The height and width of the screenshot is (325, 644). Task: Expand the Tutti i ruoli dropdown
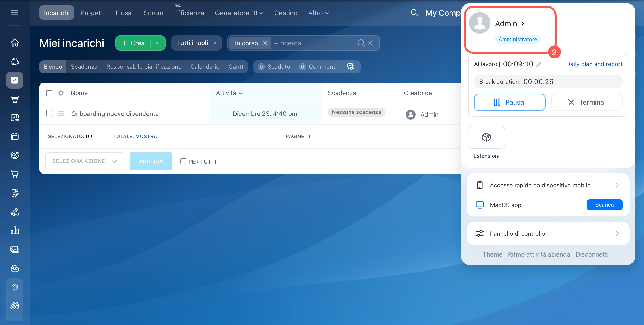(196, 43)
